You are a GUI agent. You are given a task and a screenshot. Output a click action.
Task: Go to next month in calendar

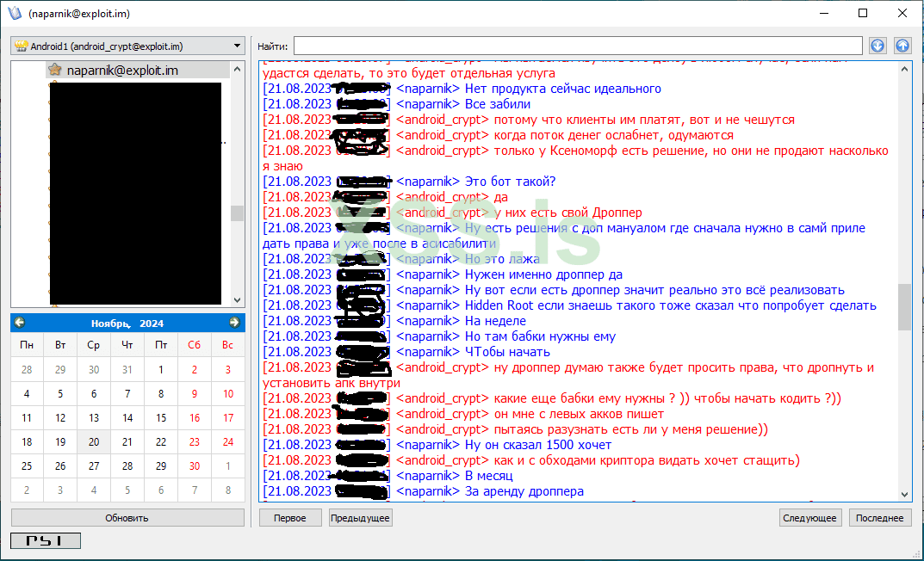234,323
